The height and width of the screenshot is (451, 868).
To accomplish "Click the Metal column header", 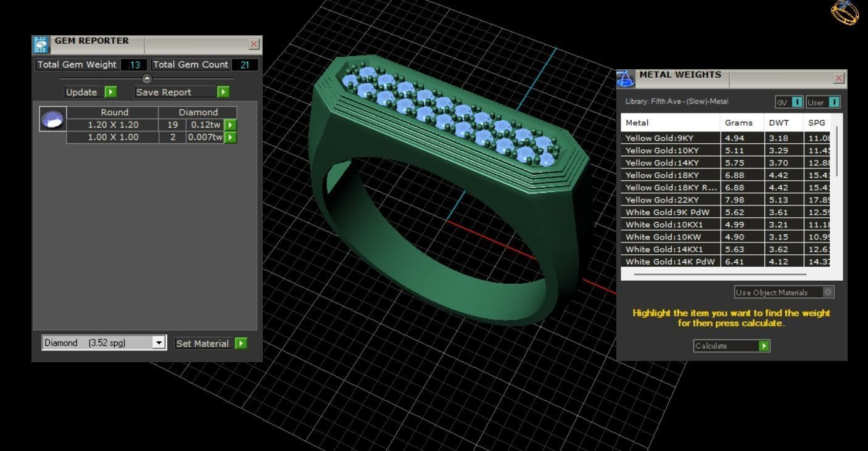I will click(x=671, y=123).
